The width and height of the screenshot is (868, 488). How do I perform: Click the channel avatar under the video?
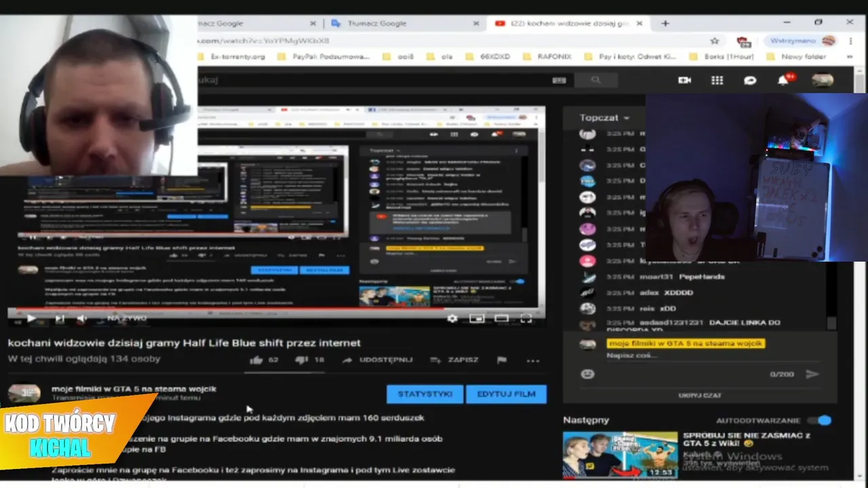coord(24,393)
